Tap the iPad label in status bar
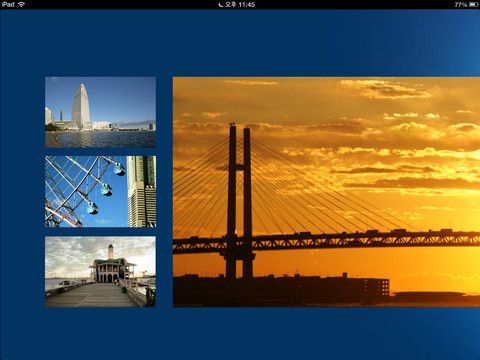 (8, 4)
